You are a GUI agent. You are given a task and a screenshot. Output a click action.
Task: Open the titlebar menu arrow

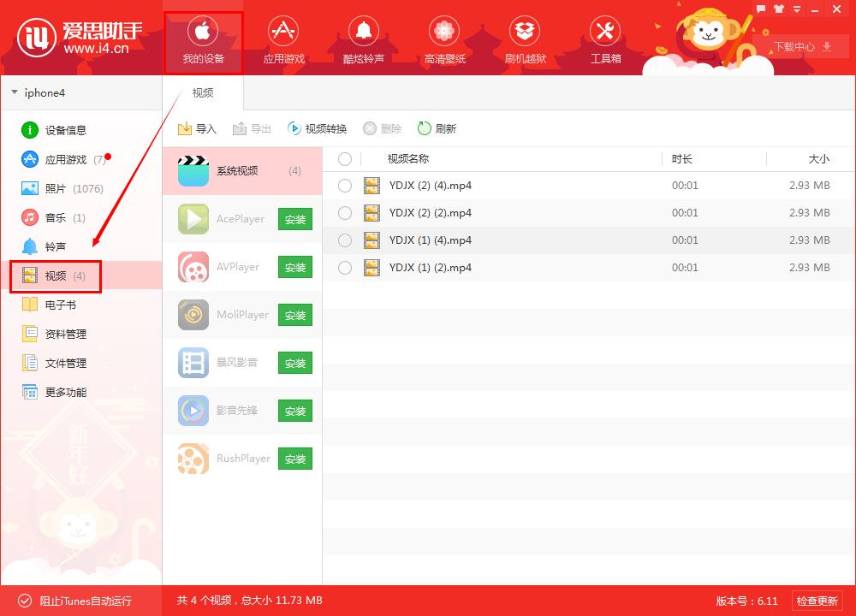[794, 9]
